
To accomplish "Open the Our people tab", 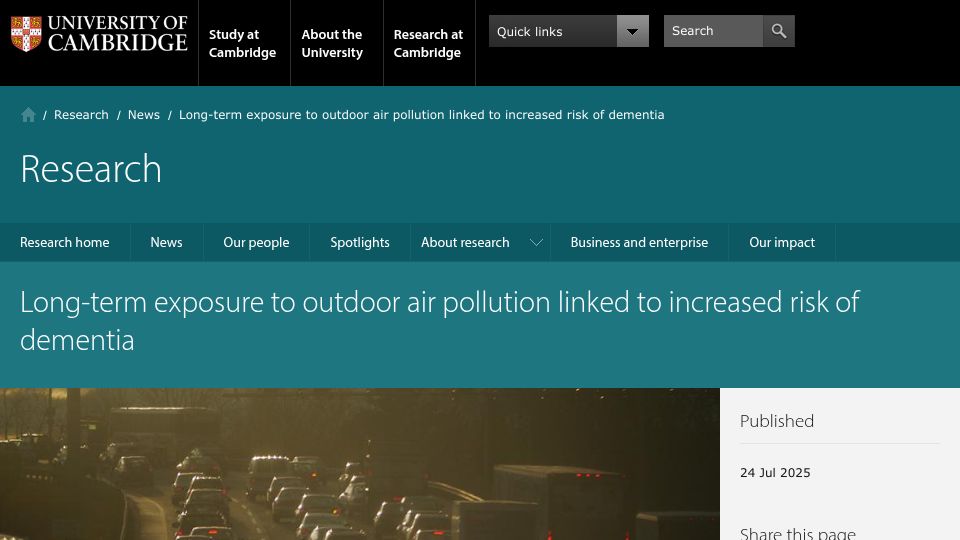I will [256, 242].
